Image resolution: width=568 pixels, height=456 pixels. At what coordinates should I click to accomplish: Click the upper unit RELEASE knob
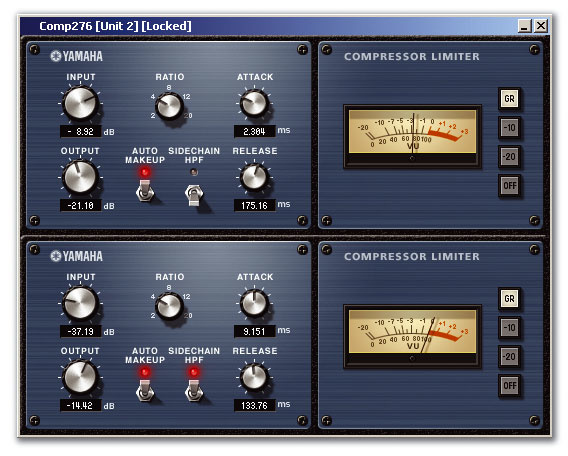255,177
